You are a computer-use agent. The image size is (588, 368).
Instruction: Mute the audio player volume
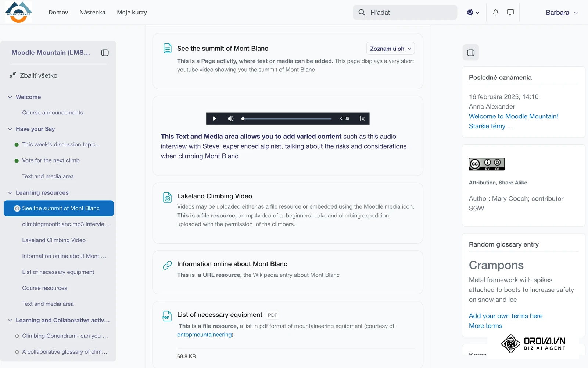230,118
